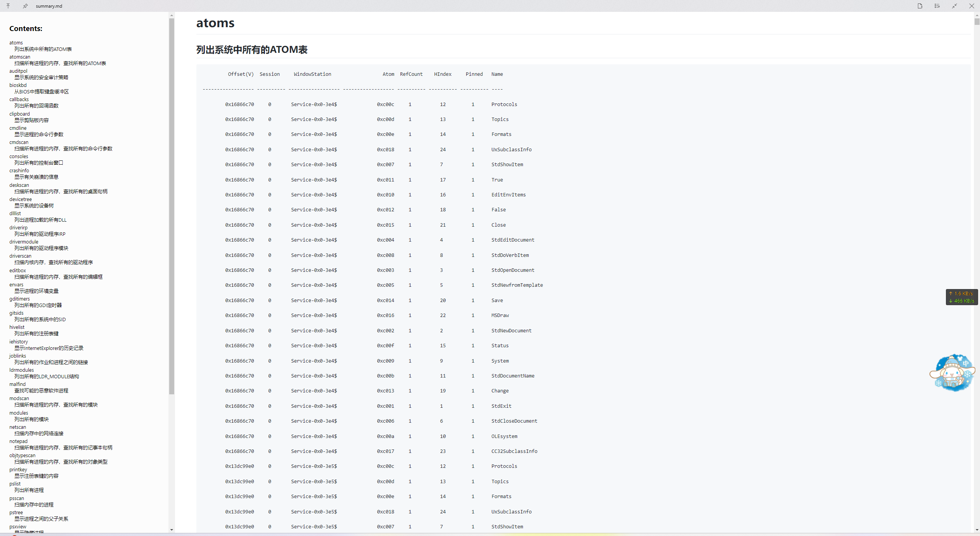The width and height of the screenshot is (980, 536).
Task: Click the stay-on-top arrow icon
Action: click(8, 6)
